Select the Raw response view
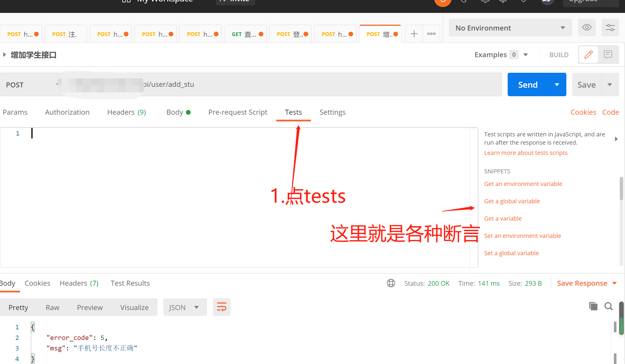Viewport: 625px width, 364px height. click(52, 307)
